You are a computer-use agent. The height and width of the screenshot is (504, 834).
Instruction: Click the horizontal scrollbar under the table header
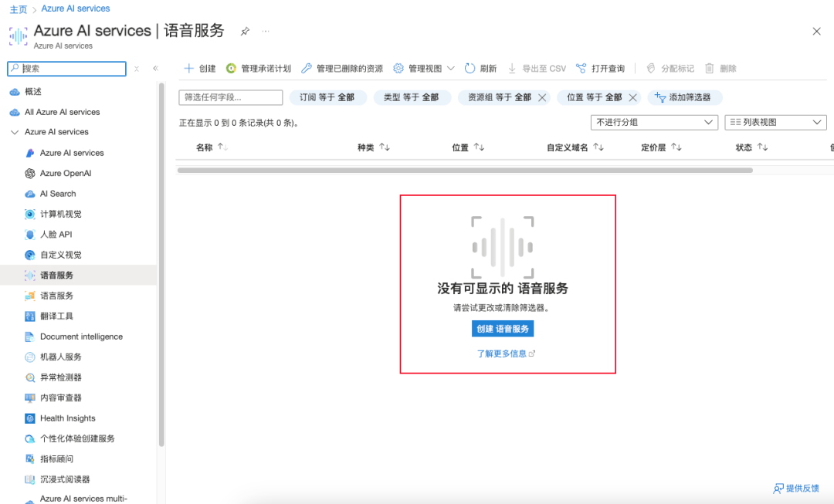coord(465,171)
